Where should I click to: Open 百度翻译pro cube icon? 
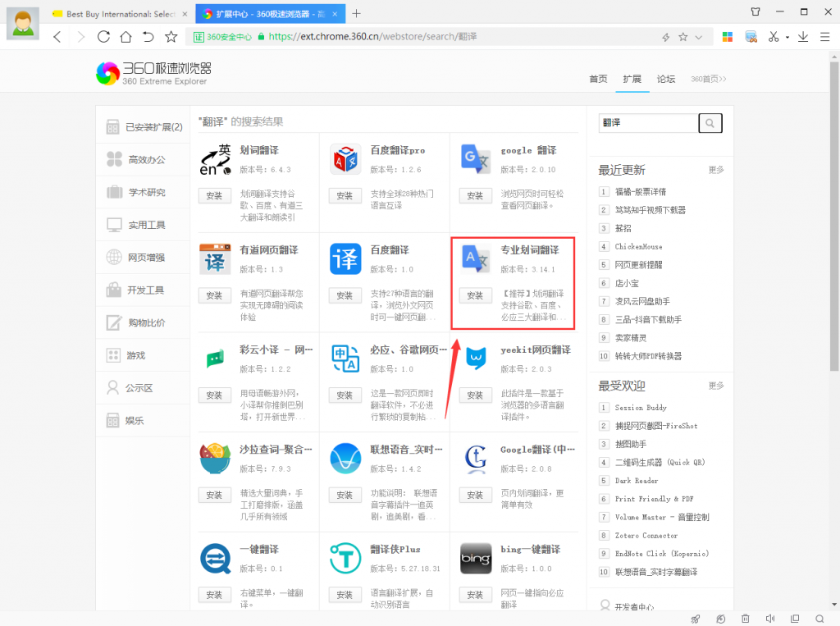tap(345, 159)
